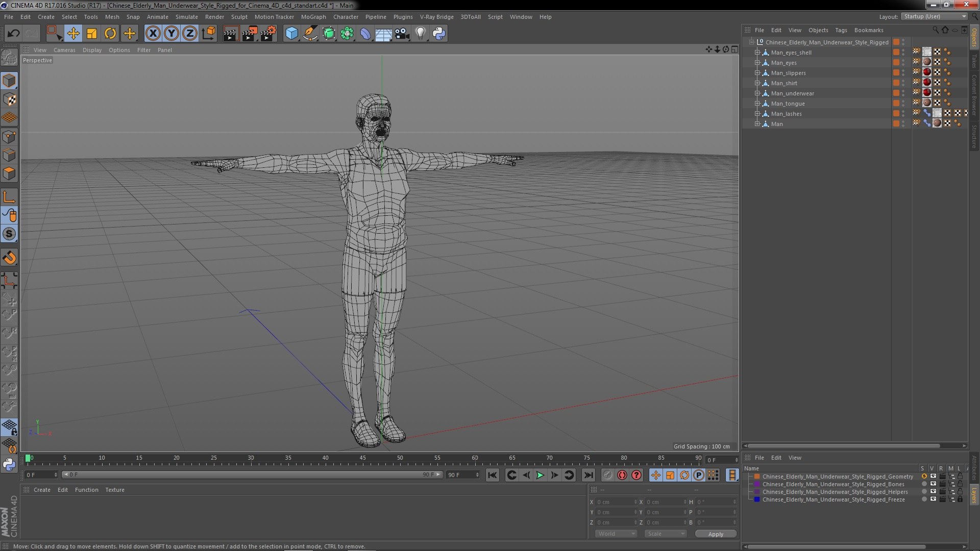This screenshot has width=980, height=551.
Task: Open the Scale mode dropdown
Action: 665,534
